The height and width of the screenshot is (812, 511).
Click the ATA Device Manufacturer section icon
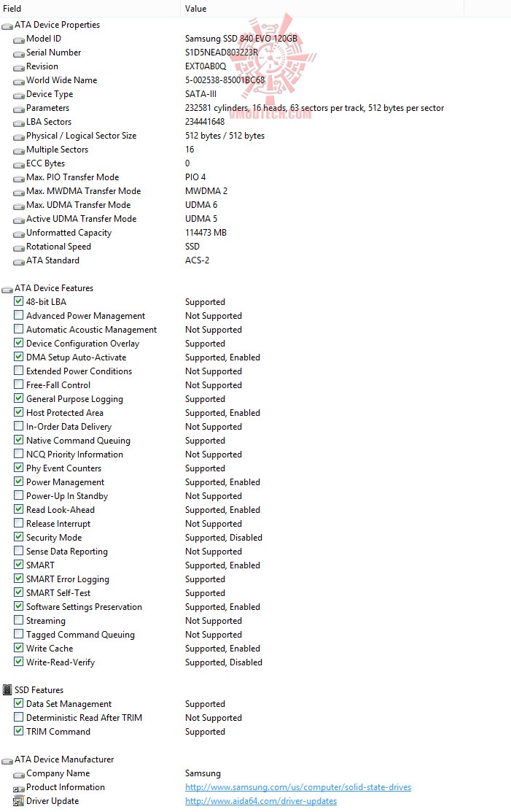coord(7,760)
